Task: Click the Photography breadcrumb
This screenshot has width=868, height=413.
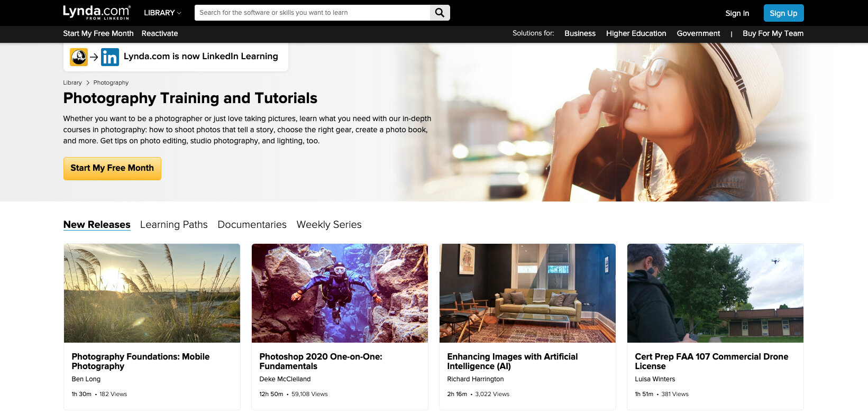Action: [x=111, y=82]
